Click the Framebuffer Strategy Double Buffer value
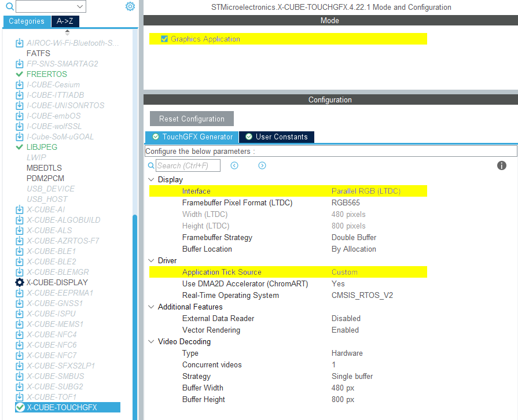The height and width of the screenshot is (420, 518). (354, 238)
